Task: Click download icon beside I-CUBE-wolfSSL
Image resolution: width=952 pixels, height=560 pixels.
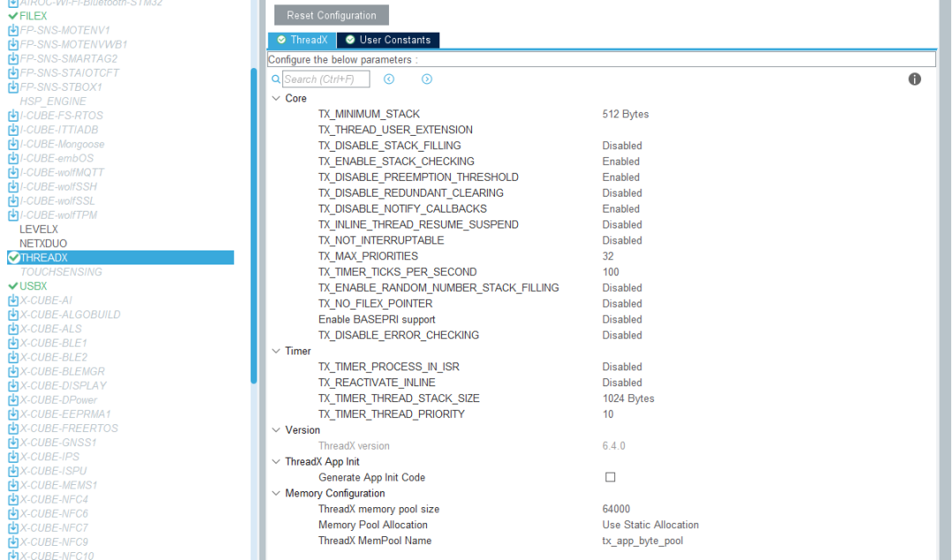Action: (12, 201)
